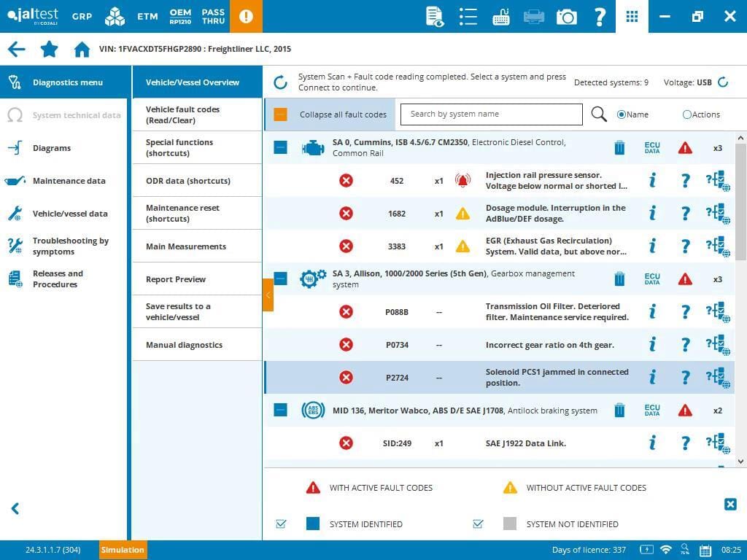Select the Name radio button

click(622, 114)
